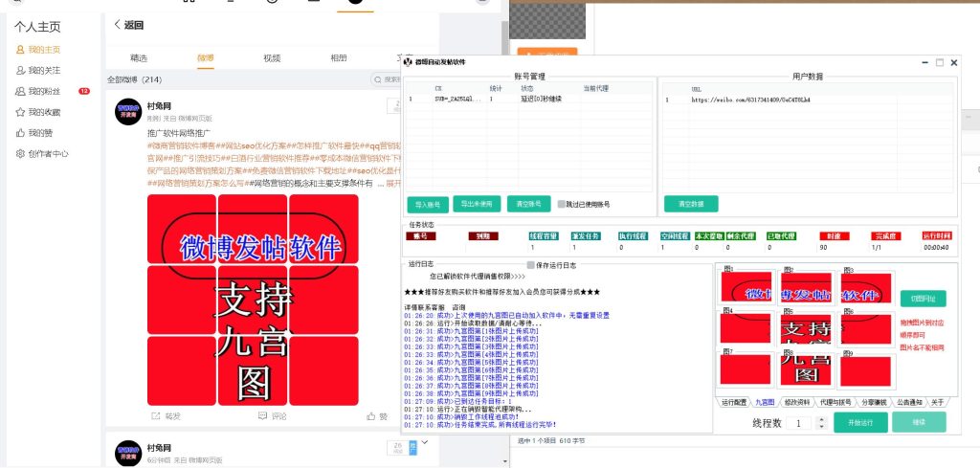Image resolution: width=980 pixels, height=468 pixels.
Task: Toggle 保存运行日志 checkbox
Action: 530,265
